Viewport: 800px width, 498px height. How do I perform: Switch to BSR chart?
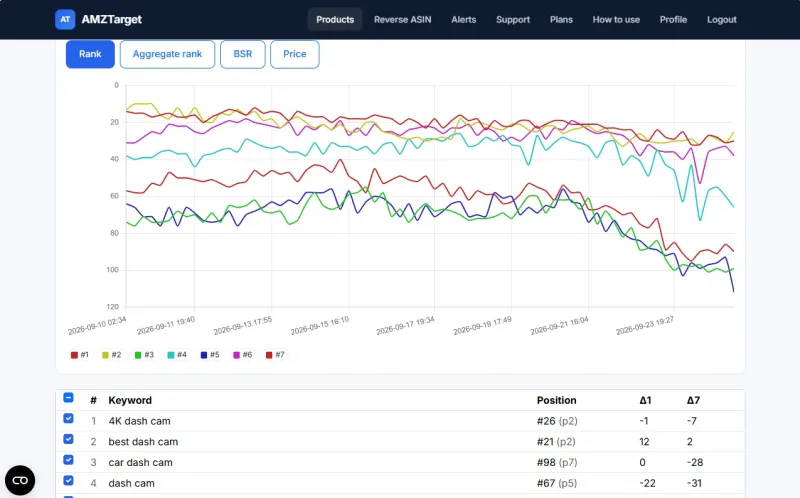coord(243,54)
